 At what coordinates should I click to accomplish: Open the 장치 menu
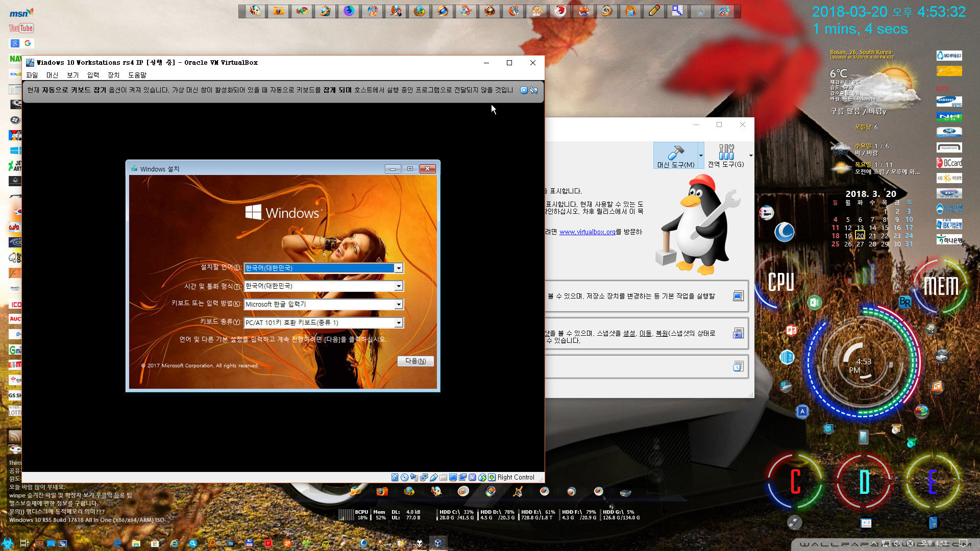(114, 75)
